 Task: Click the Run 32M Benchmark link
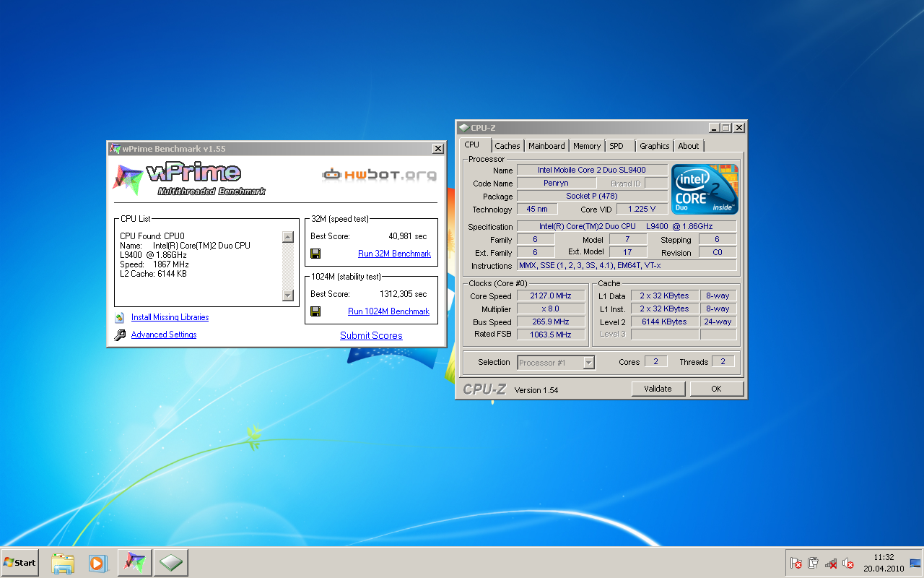click(394, 254)
